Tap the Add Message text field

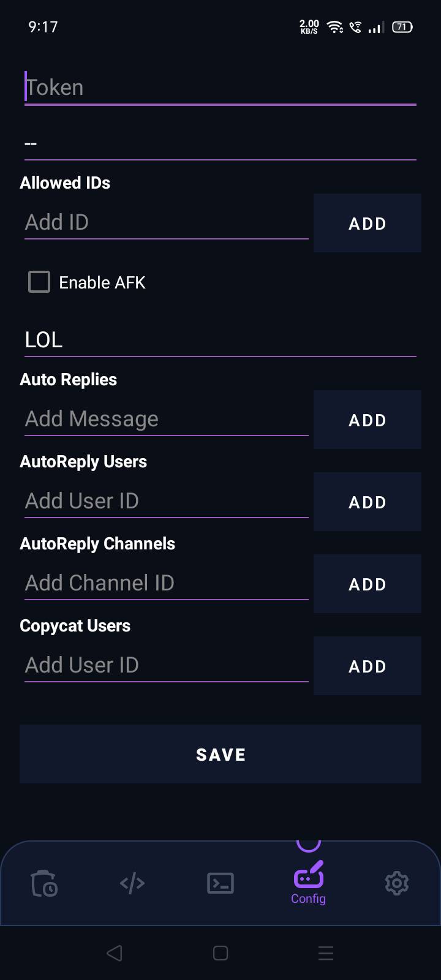(165, 418)
